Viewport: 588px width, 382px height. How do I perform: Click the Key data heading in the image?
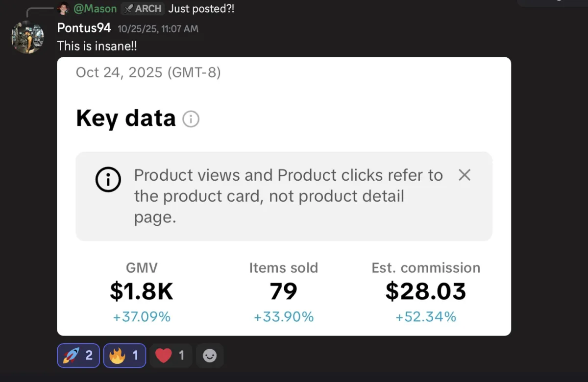pyautogui.click(x=125, y=118)
